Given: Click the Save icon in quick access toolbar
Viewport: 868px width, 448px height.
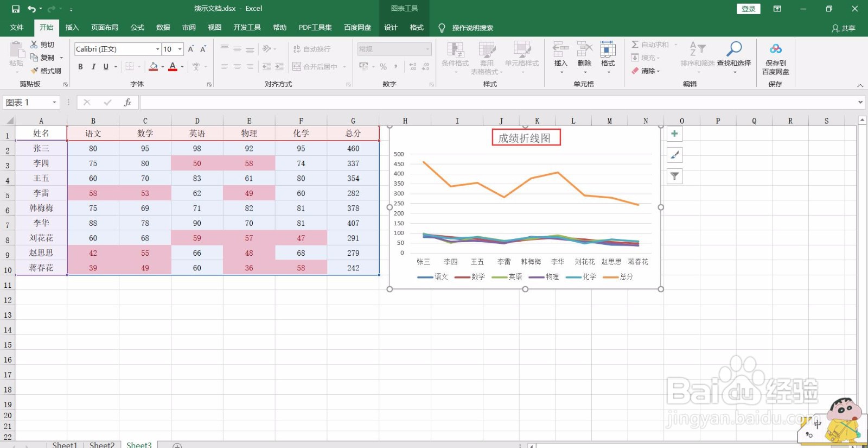Looking at the screenshot, I should coord(15,9).
